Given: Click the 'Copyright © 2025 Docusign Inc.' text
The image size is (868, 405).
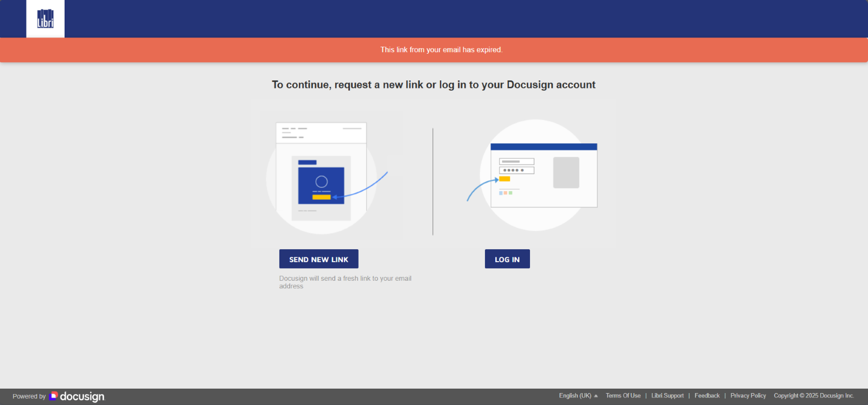Looking at the screenshot, I should click(814, 396).
